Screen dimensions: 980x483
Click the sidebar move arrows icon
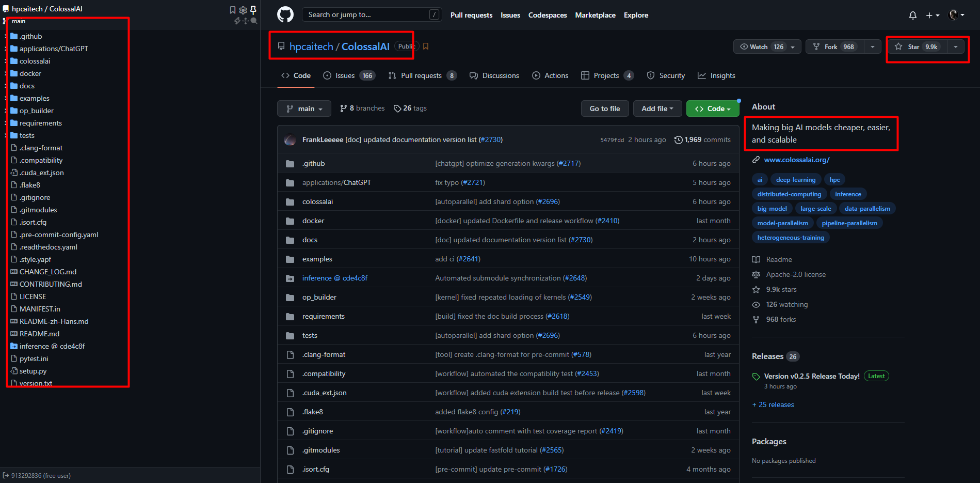246,21
